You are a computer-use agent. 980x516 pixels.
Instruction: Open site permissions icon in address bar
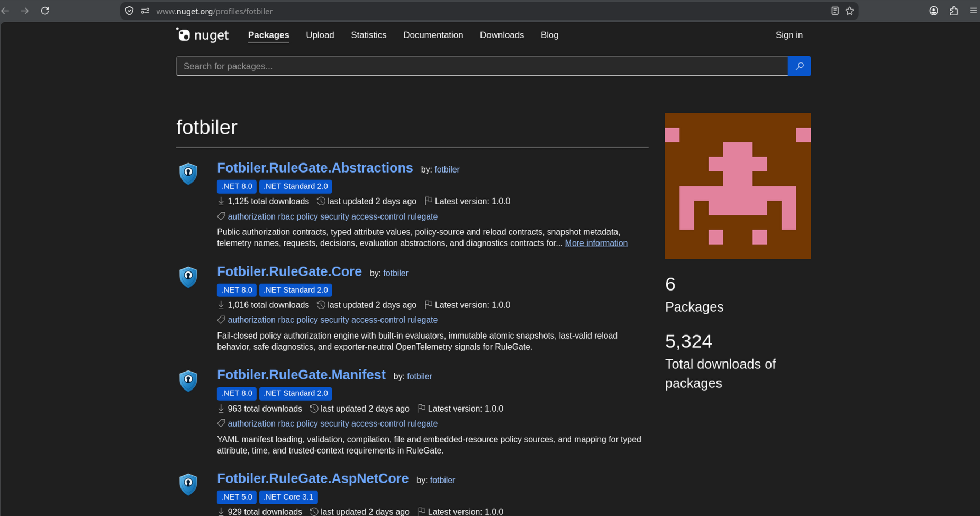[x=145, y=11]
